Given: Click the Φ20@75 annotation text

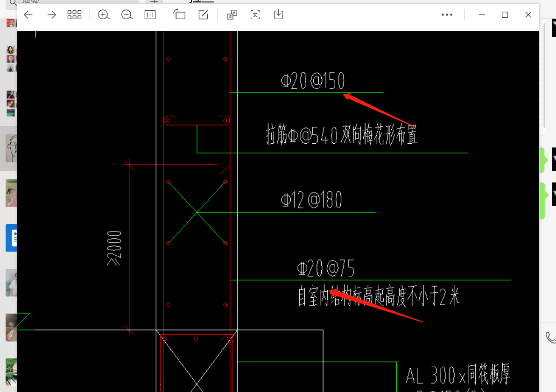Looking at the screenshot, I should (x=325, y=268).
